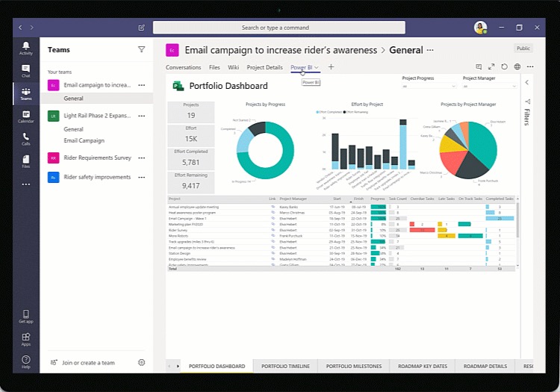Click the table's vertical scrollbar
The image size is (560, 392).
coord(517,220)
